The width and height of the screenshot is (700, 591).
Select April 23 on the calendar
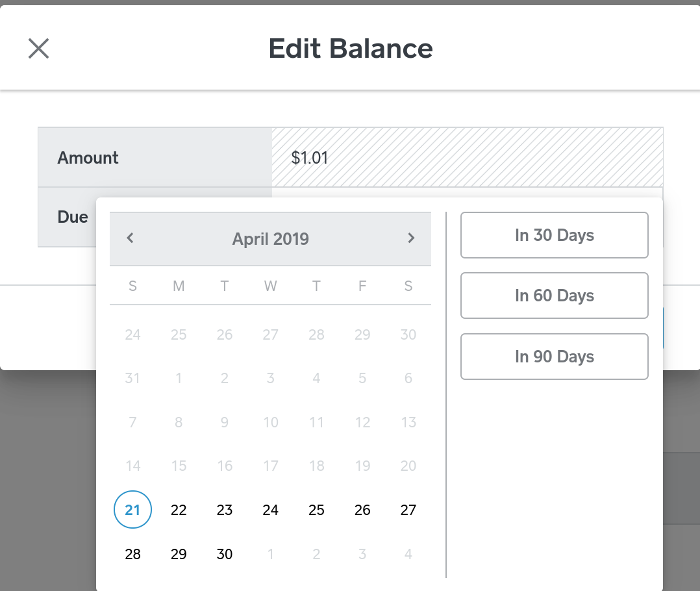[225, 510]
